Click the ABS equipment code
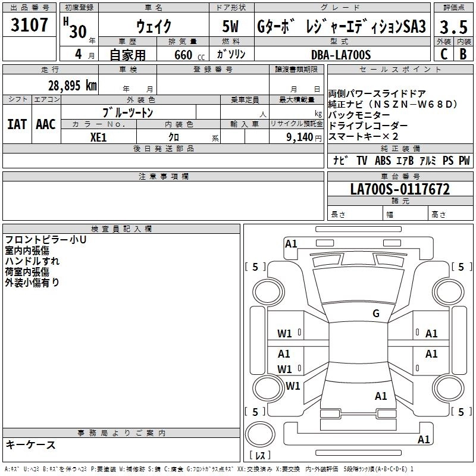This screenshot has width=476, height=476. coord(383,160)
